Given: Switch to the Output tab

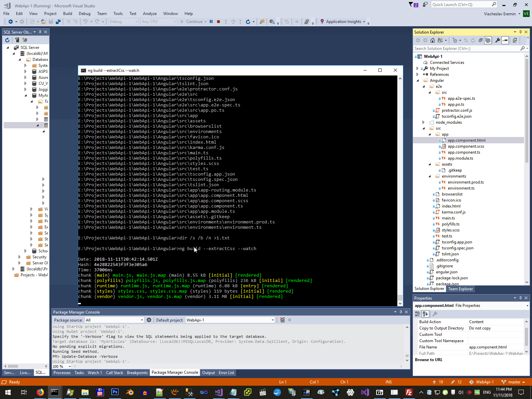Looking at the screenshot, I should (x=208, y=373).
